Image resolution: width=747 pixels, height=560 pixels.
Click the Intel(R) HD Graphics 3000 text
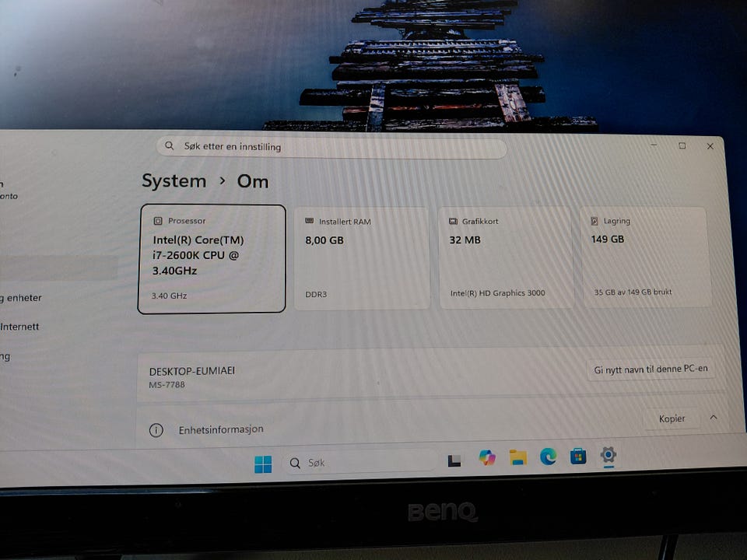click(497, 293)
